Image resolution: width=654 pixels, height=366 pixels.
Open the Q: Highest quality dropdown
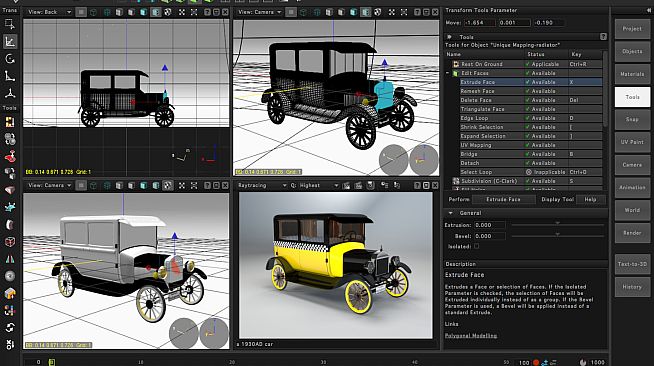point(315,185)
